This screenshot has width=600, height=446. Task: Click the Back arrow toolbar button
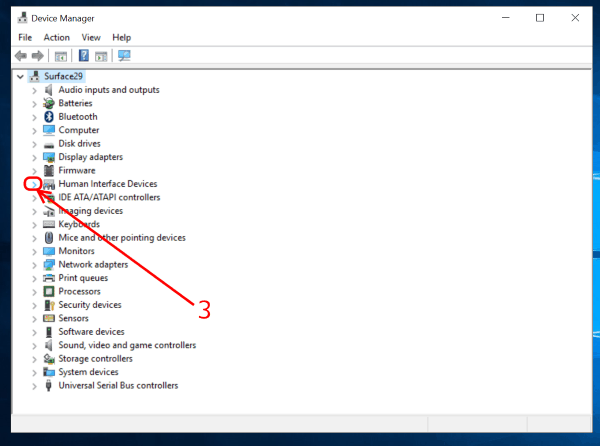pos(20,56)
